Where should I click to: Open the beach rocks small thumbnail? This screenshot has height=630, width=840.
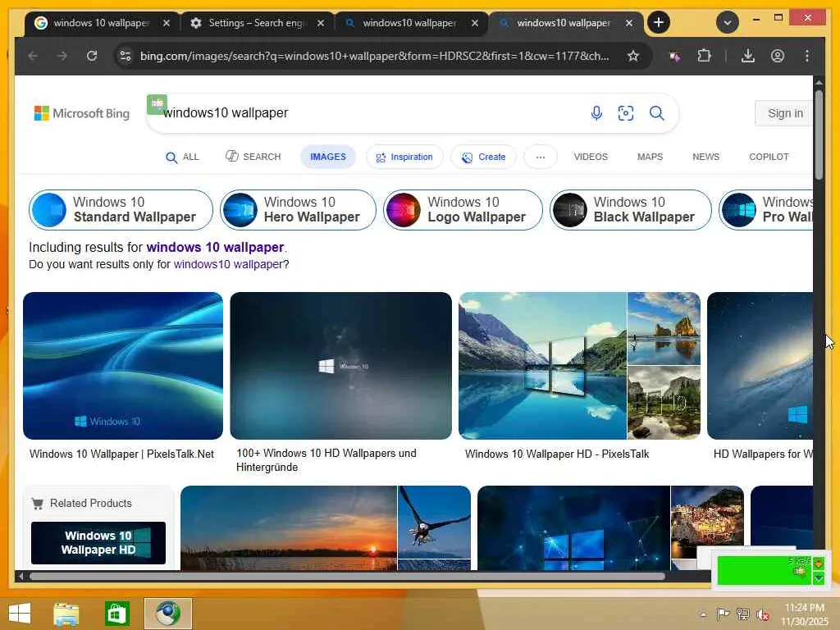pyautogui.click(x=664, y=328)
